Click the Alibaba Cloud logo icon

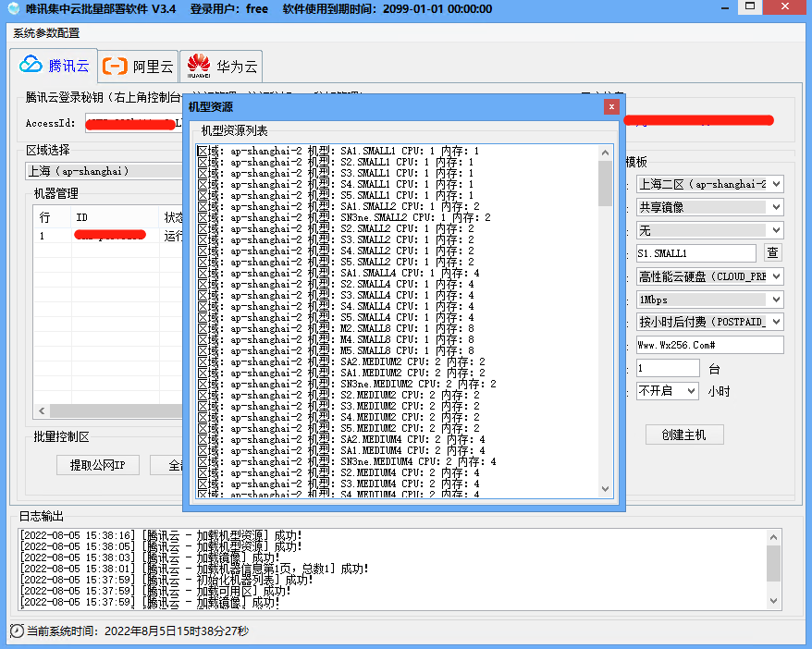(x=115, y=67)
